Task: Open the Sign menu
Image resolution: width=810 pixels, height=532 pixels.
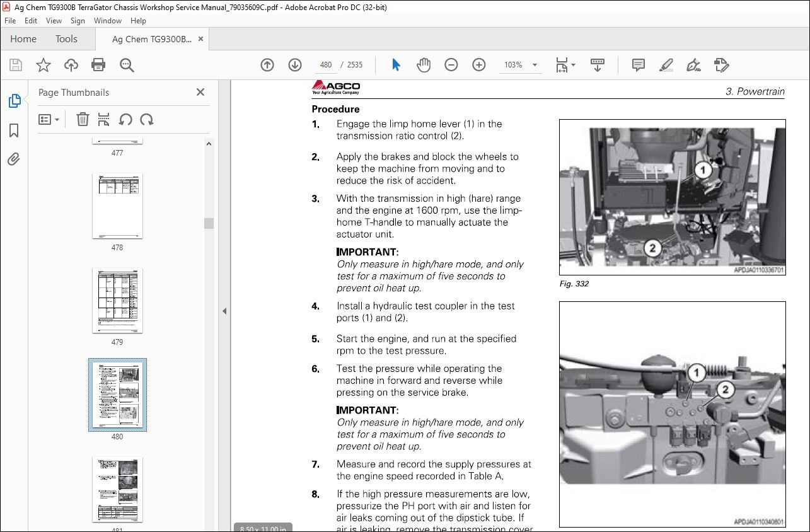Action: tap(78, 21)
